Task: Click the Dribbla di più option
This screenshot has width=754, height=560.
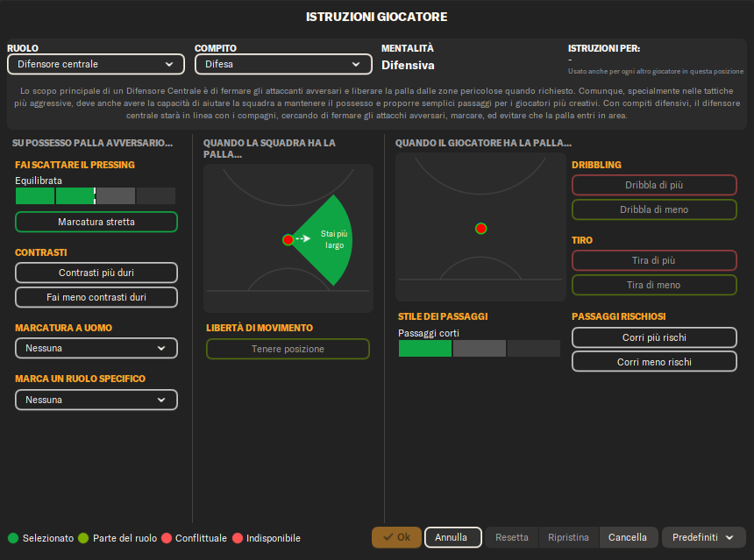Action: 653,185
